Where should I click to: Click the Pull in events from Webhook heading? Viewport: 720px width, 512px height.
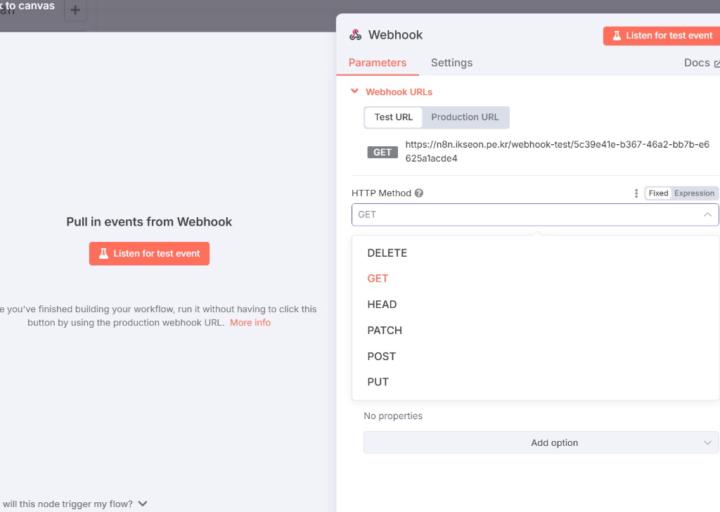click(x=149, y=222)
